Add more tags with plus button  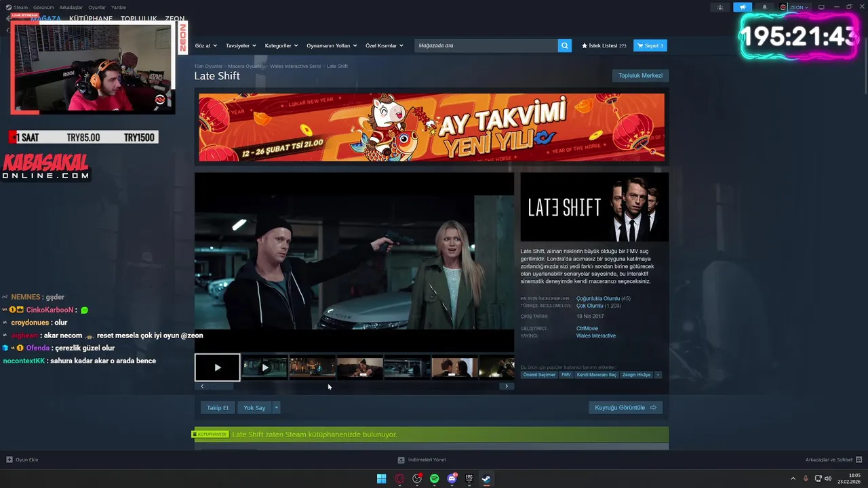pyautogui.click(x=658, y=375)
